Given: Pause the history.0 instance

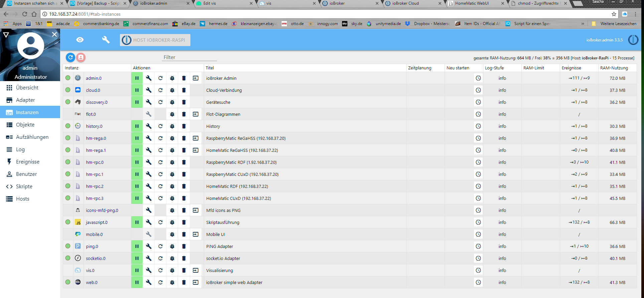Looking at the screenshot, I should (x=137, y=126).
